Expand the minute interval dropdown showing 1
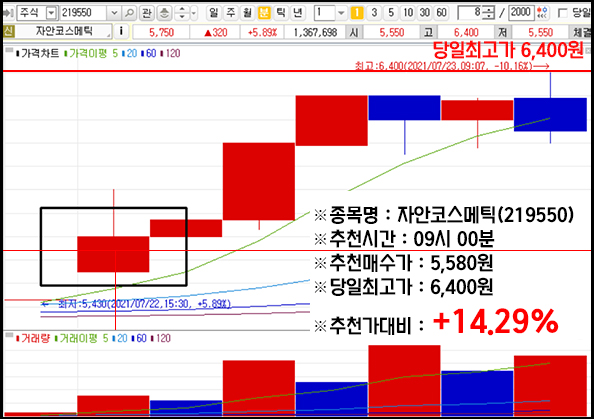The image size is (594, 419). [341, 13]
